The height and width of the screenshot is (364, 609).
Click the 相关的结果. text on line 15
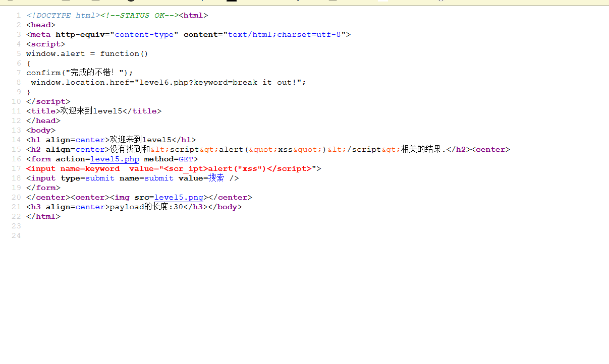click(x=423, y=149)
